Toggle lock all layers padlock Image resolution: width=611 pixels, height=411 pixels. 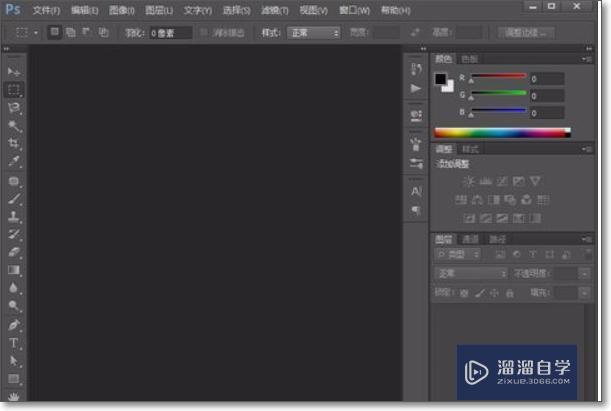(510, 293)
